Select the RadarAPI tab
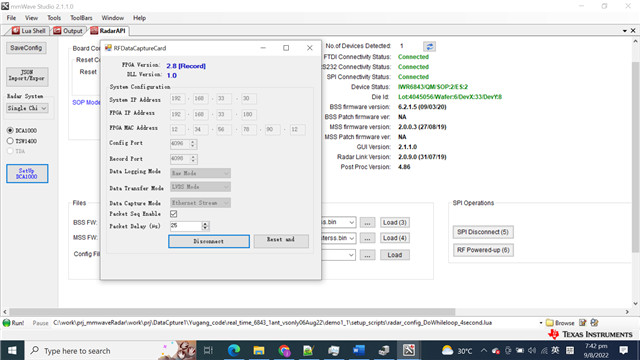640x360 pixels. coord(109,31)
